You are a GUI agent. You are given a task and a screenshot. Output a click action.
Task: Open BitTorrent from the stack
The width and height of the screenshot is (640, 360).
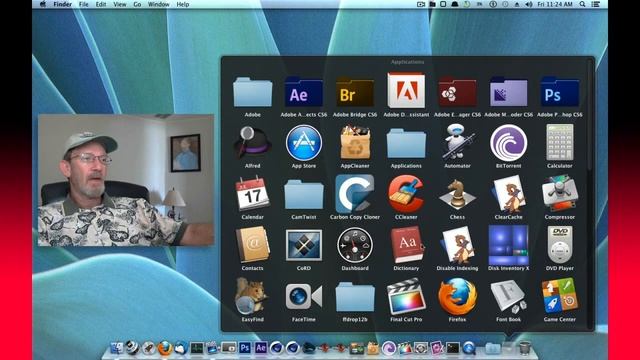click(x=509, y=143)
